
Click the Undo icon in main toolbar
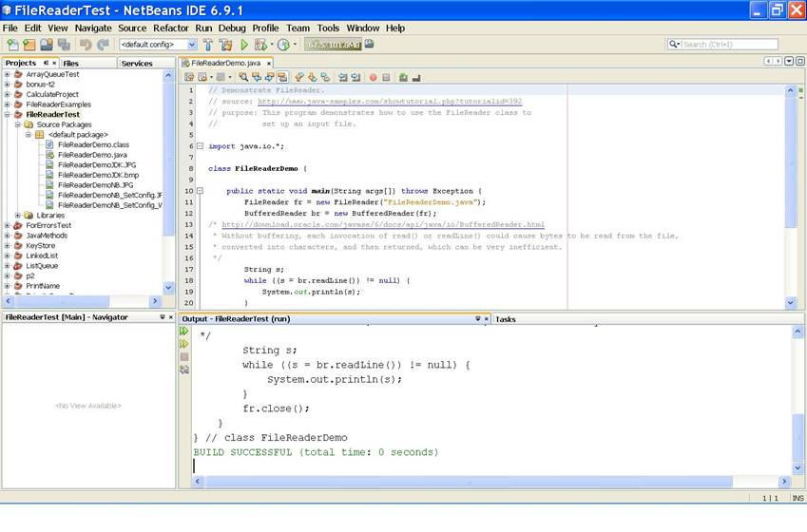pyautogui.click(x=86, y=45)
